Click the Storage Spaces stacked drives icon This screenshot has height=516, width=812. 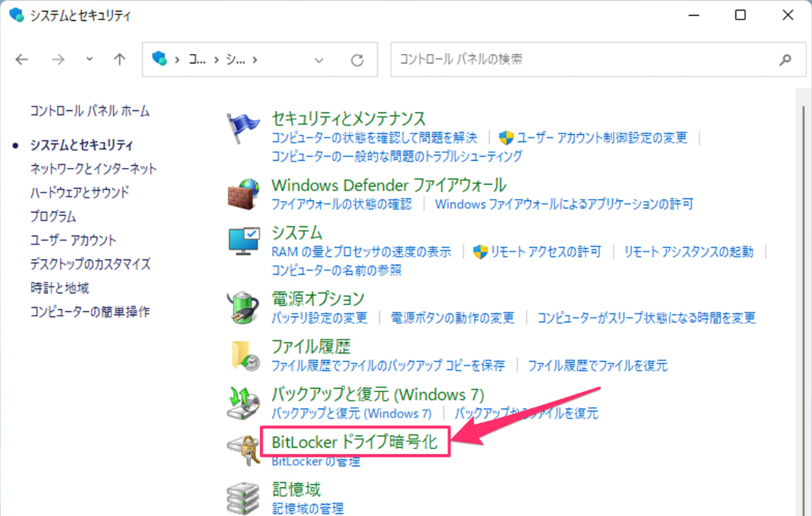[243, 498]
